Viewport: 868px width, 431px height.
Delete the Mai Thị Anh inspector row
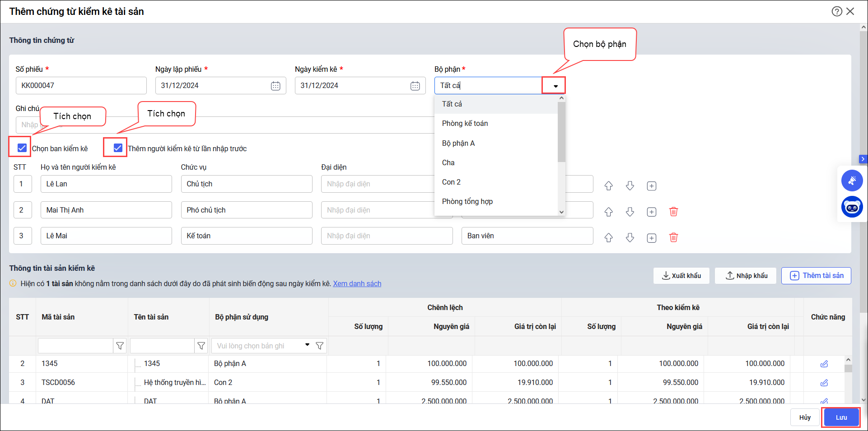pos(673,212)
